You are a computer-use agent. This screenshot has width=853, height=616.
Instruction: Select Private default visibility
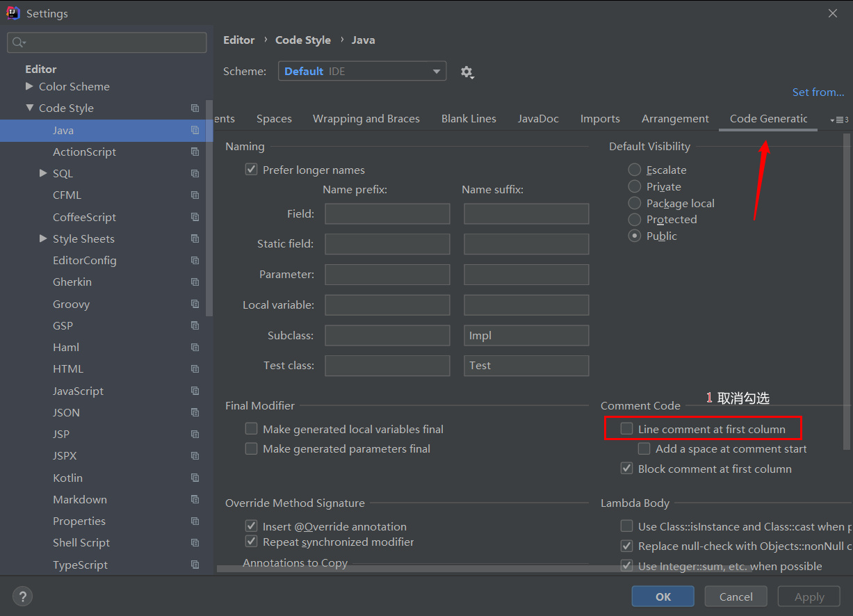635,186
